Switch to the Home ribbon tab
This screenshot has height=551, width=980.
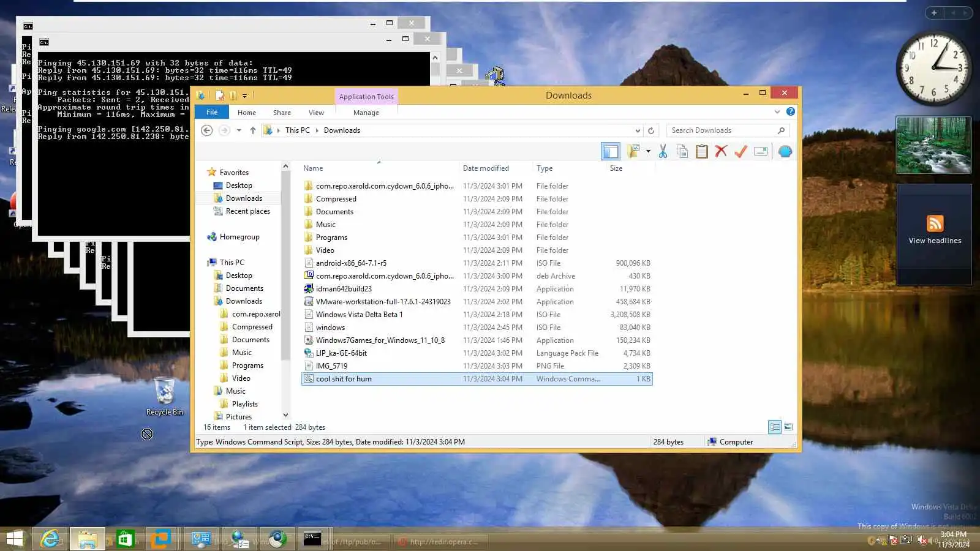(x=247, y=113)
